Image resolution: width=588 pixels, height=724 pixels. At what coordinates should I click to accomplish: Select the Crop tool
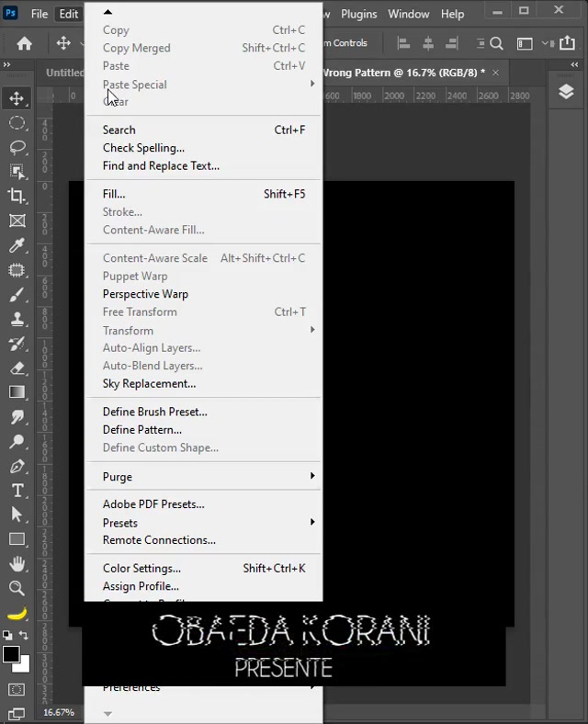pos(17,196)
